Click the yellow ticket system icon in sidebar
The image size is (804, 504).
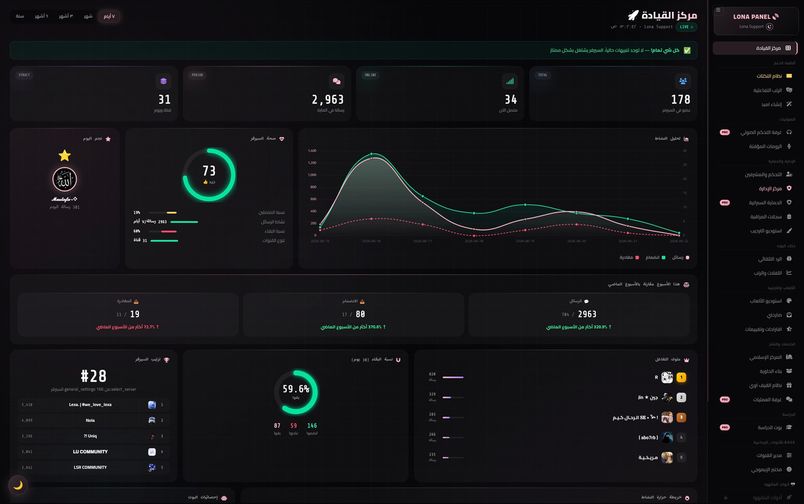(x=789, y=76)
